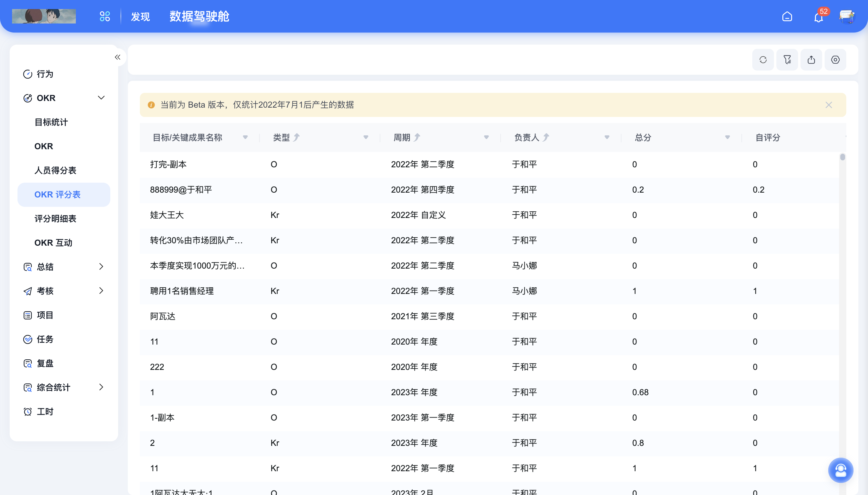This screenshot has width=868, height=495.
Task: Open the filter options icon
Action: coord(787,60)
